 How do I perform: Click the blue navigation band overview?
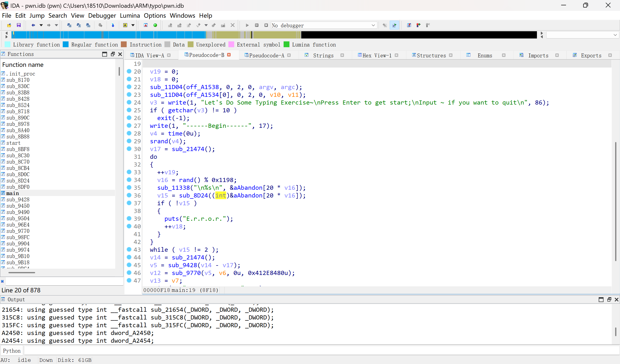(x=274, y=35)
